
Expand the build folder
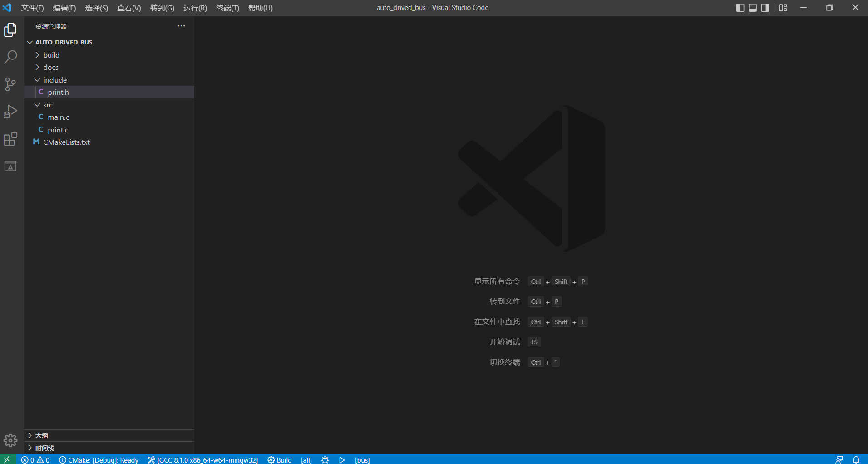coord(51,55)
